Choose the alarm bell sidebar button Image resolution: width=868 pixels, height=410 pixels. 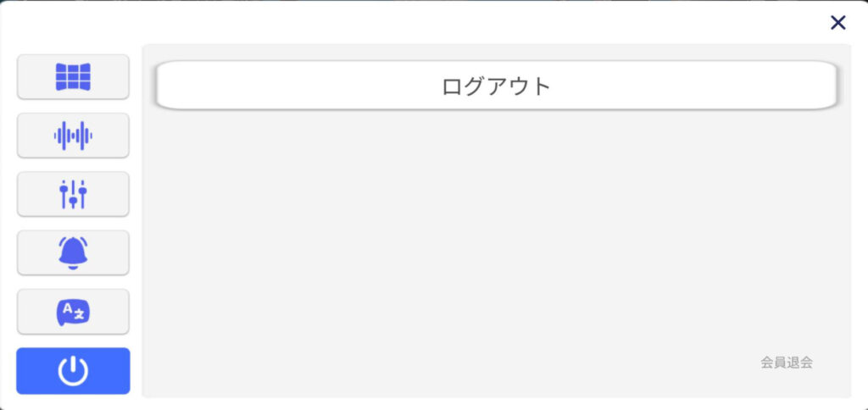73,252
